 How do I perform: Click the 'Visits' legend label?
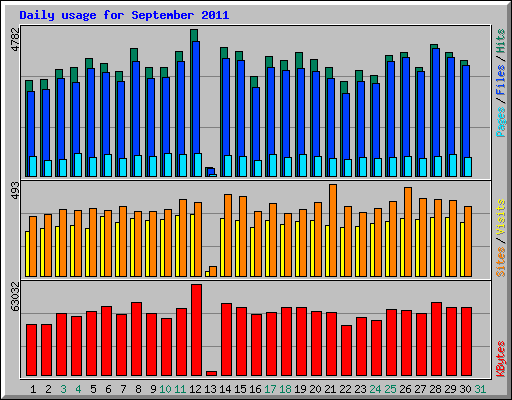[500, 217]
